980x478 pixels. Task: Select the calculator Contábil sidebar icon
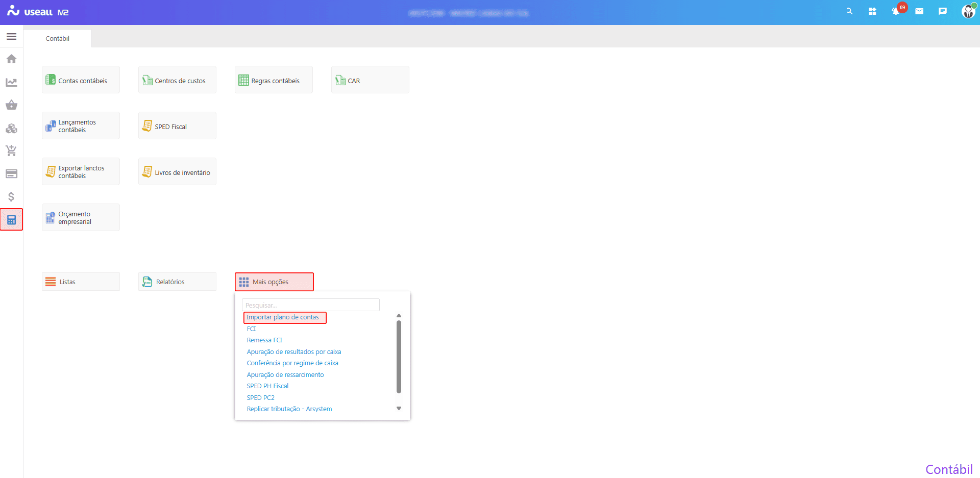pyautogui.click(x=11, y=220)
